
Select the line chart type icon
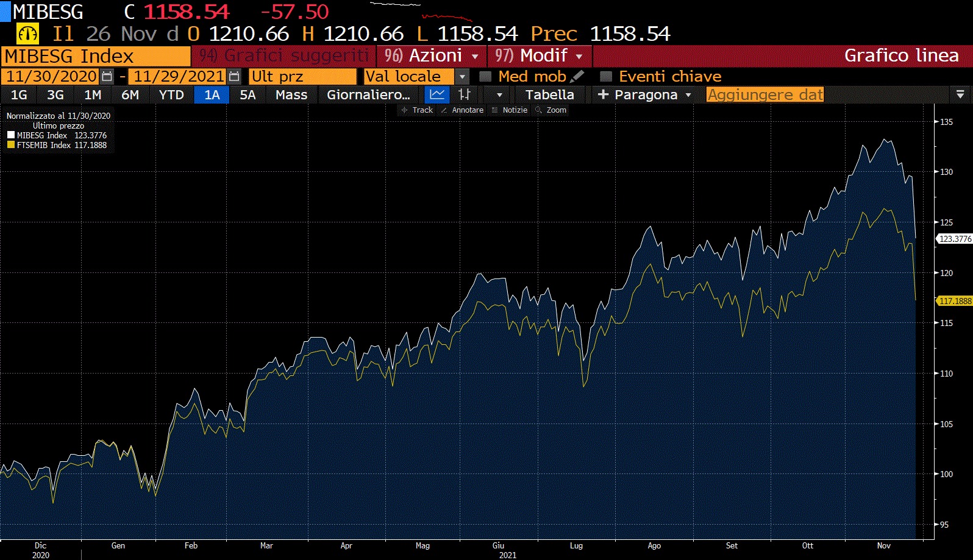(437, 94)
